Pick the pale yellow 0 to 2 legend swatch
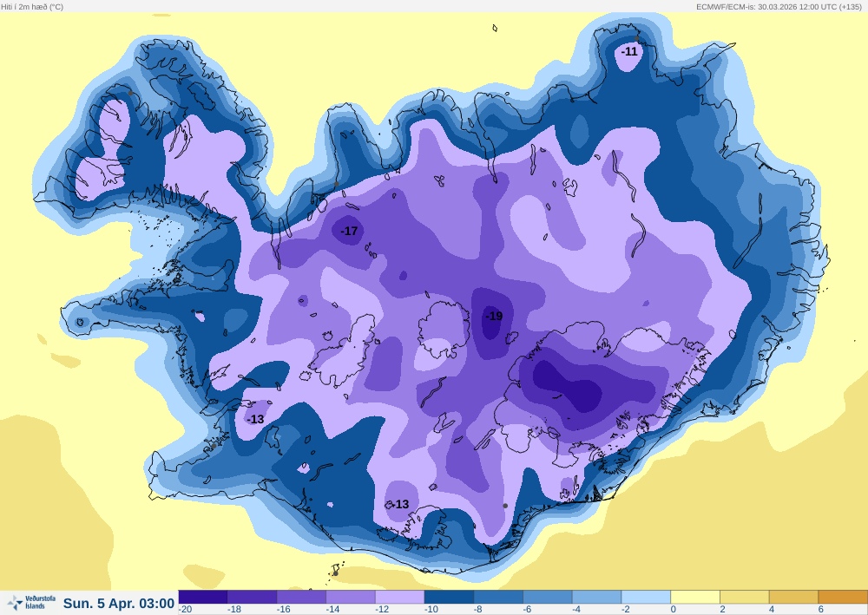Viewport: 868px width, 615px height. tap(695, 598)
